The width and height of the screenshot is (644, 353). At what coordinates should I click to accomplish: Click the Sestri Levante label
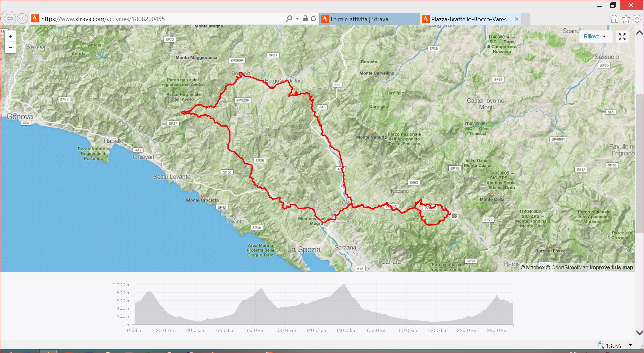(172, 177)
